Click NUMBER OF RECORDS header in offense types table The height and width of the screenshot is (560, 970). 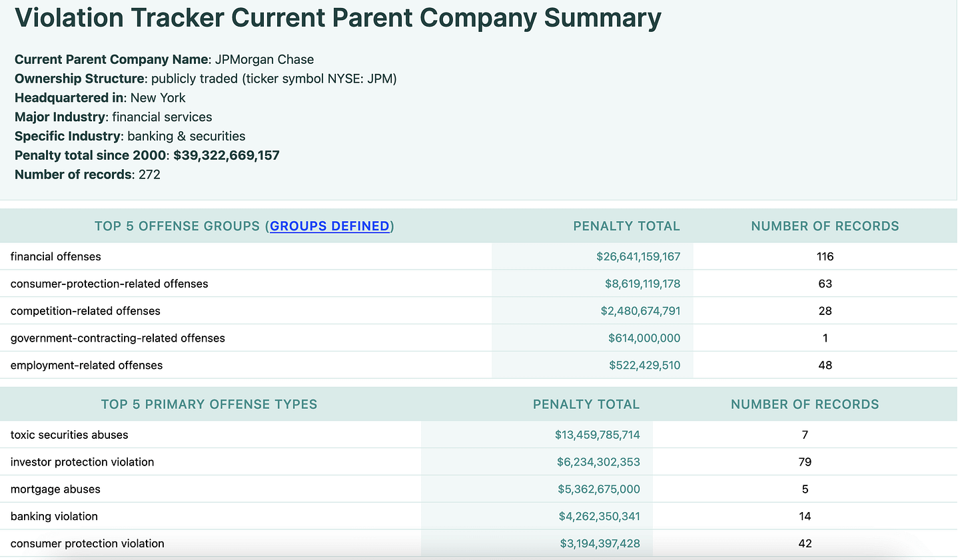(805, 404)
